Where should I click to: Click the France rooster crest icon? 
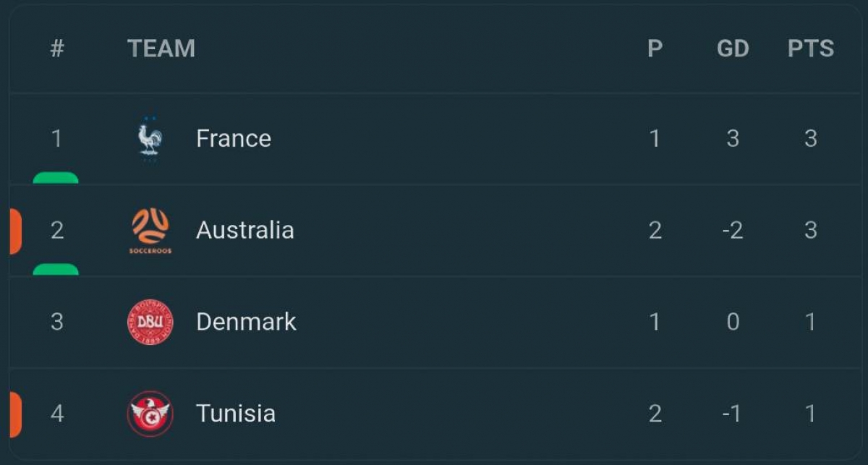pos(150,138)
